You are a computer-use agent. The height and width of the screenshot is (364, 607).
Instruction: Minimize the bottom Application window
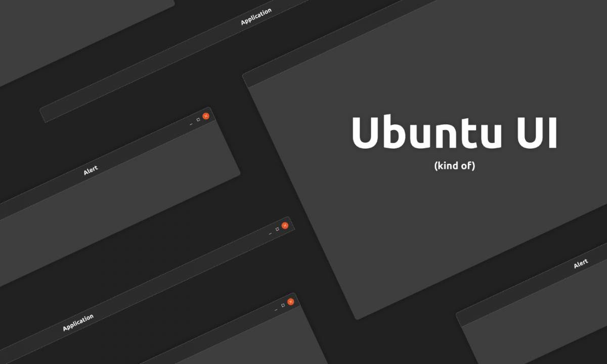click(276, 310)
